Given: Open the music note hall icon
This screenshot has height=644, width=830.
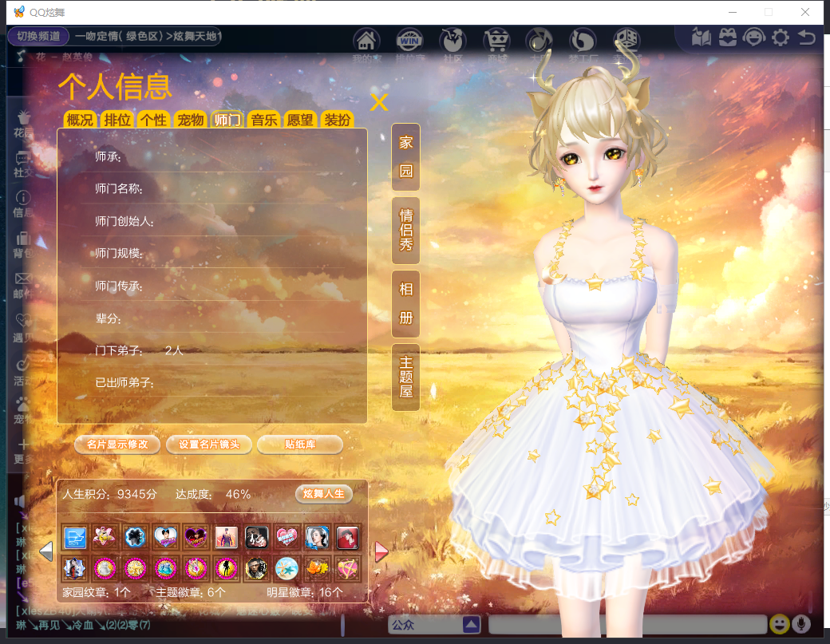Looking at the screenshot, I should pos(539,40).
